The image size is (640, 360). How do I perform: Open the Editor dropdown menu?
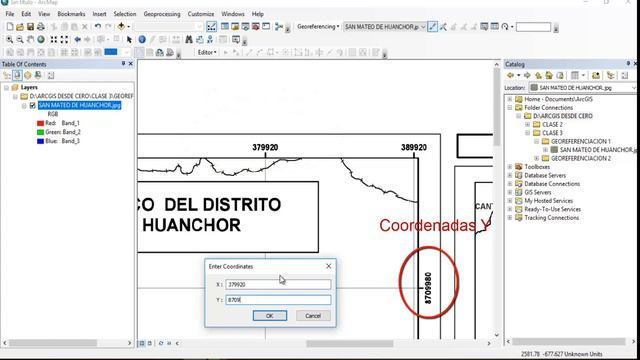tap(207, 52)
